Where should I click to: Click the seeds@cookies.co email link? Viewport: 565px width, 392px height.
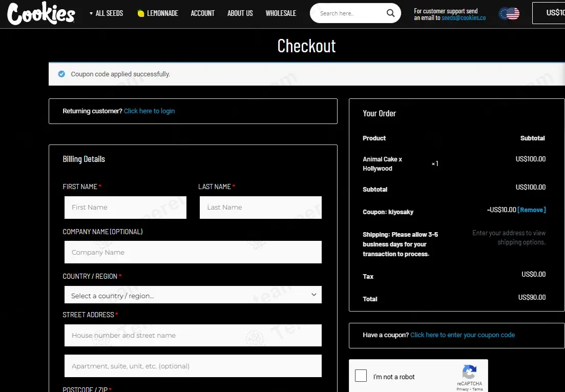464,17
